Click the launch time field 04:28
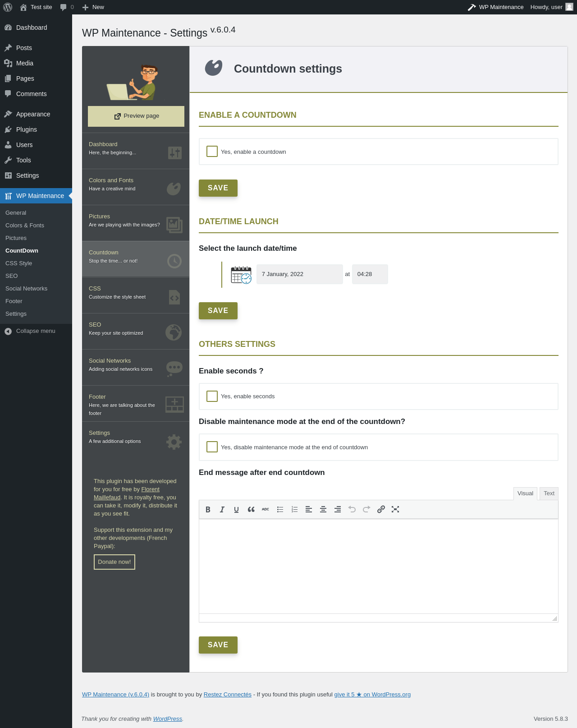Viewport: 577px width, 728px height. pos(370,274)
